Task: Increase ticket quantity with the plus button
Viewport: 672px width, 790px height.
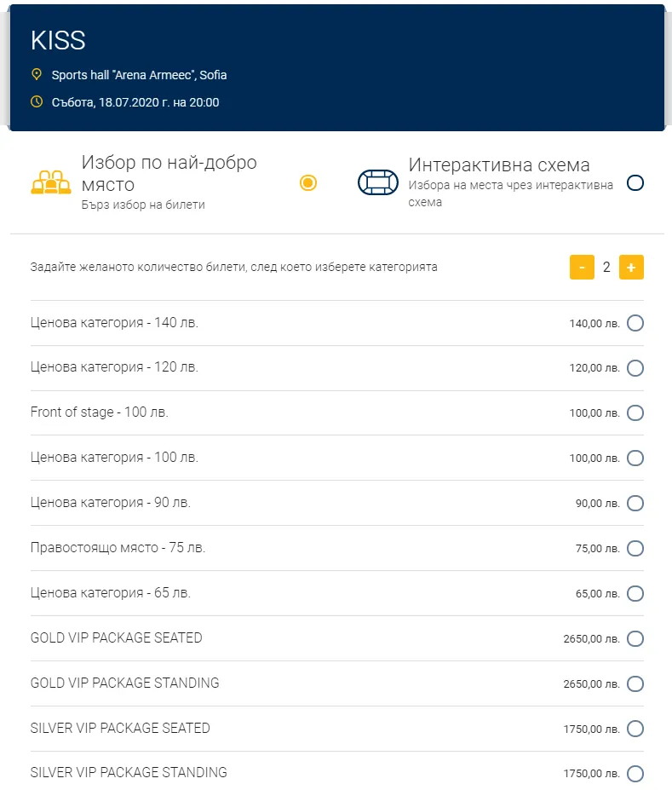Action: pyautogui.click(x=631, y=267)
